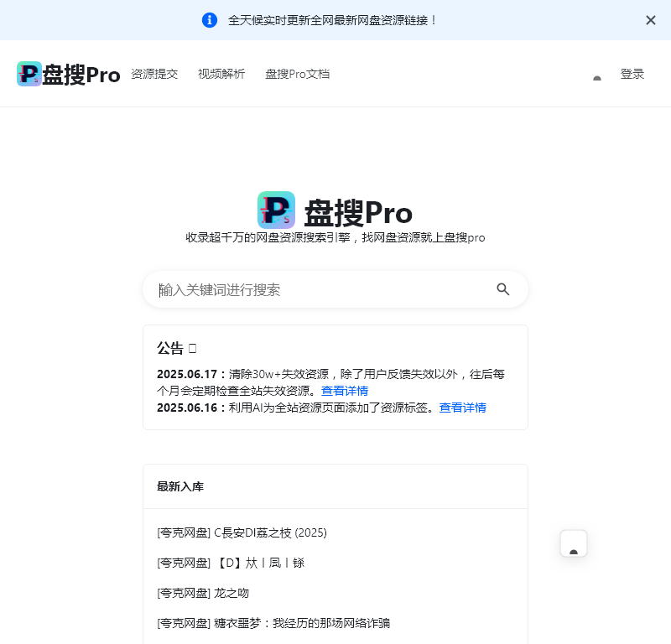Click the info icon in the announcement banner
Viewport: 671px width, 644px height.
coord(210,20)
